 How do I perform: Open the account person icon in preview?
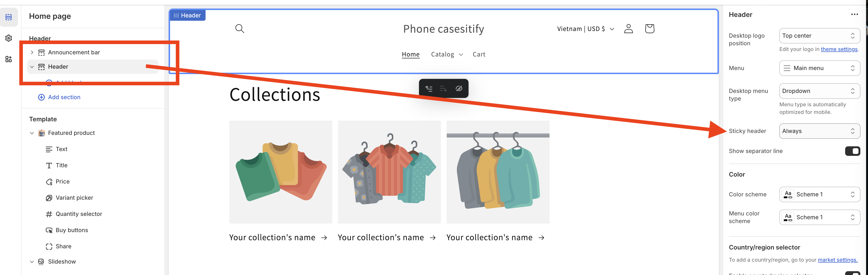(x=628, y=29)
